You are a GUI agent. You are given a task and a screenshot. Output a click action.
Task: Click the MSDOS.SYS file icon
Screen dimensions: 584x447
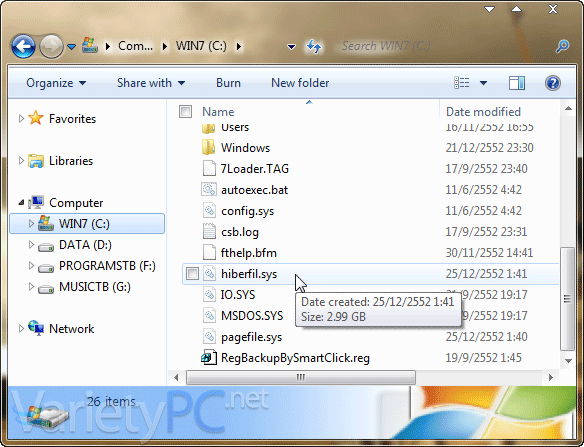pos(209,316)
